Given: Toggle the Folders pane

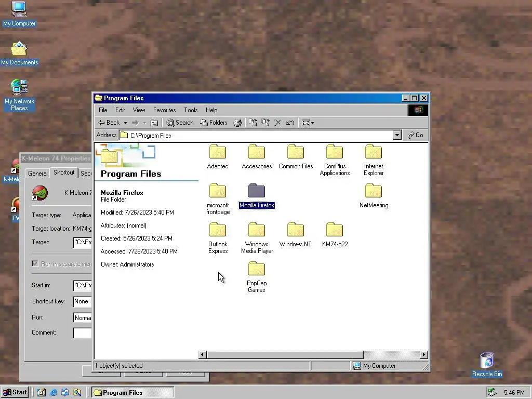Looking at the screenshot, I should pos(214,123).
